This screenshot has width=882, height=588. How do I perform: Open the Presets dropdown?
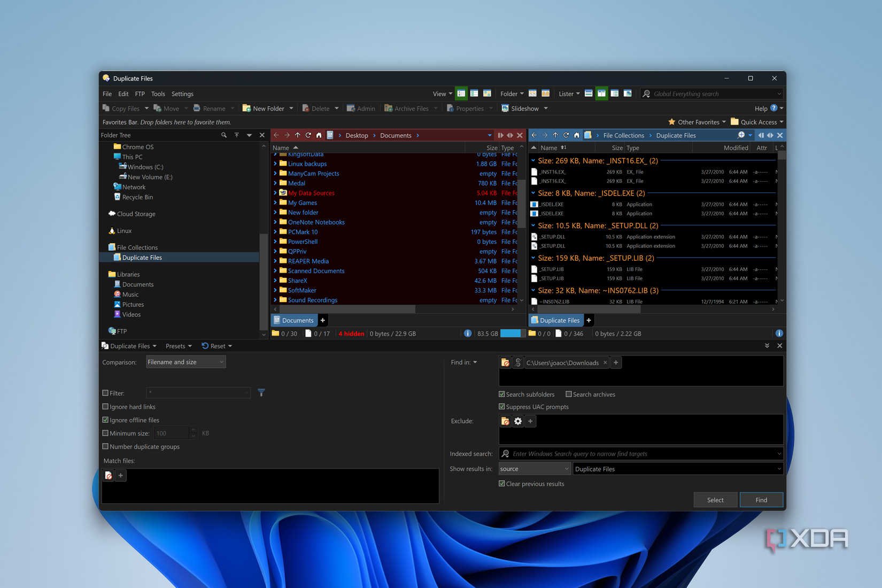coord(179,346)
